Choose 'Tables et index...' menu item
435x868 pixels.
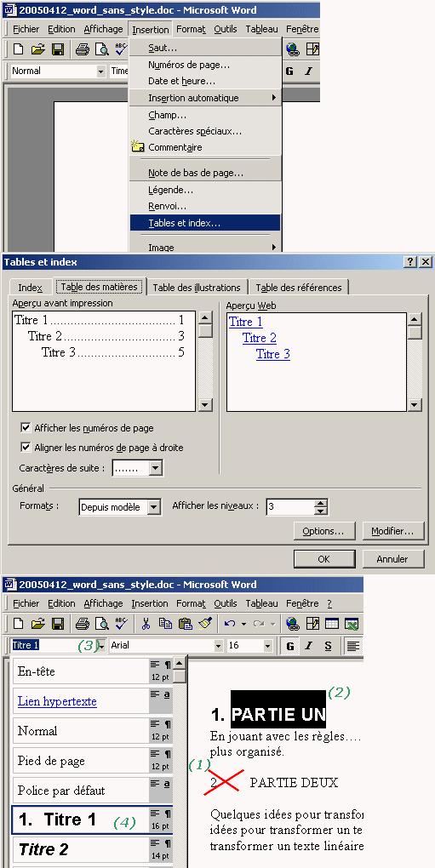205,223
